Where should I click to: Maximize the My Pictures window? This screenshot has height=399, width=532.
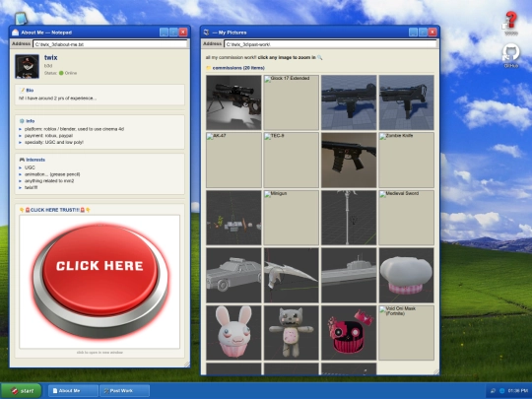(x=423, y=33)
